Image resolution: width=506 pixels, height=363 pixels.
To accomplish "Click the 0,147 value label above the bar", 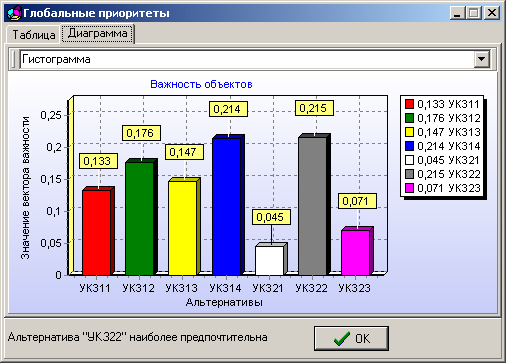I will point(184,152).
